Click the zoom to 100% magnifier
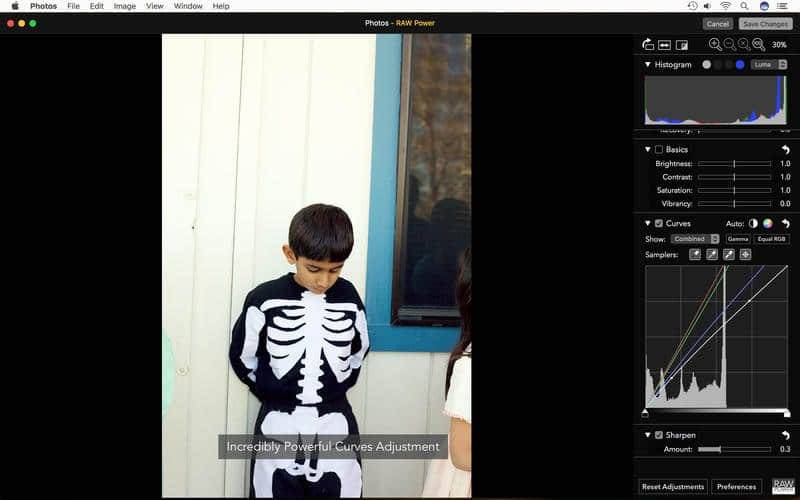Screen dimensions: 800x500 tap(758, 44)
